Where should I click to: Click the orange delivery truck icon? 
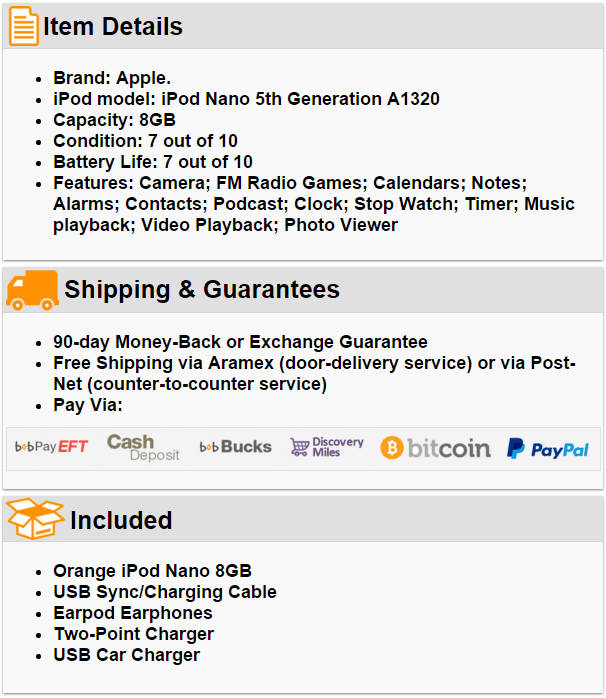click(32, 290)
